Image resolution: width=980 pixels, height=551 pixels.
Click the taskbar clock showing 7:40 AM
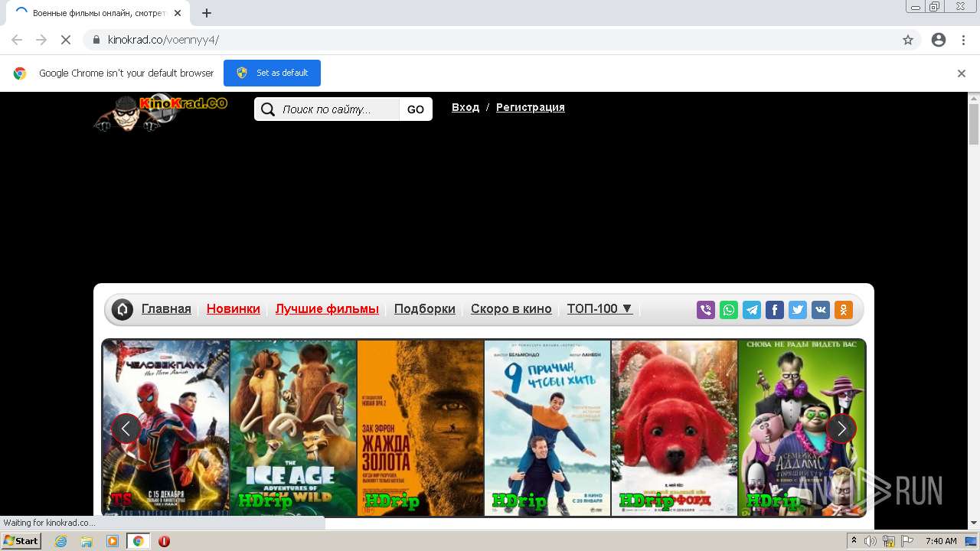[x=941, y=541]
